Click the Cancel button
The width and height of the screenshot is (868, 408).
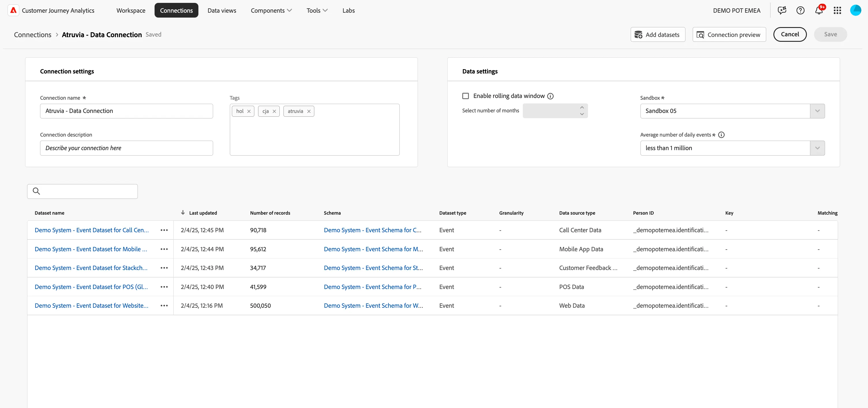[790, 34]
